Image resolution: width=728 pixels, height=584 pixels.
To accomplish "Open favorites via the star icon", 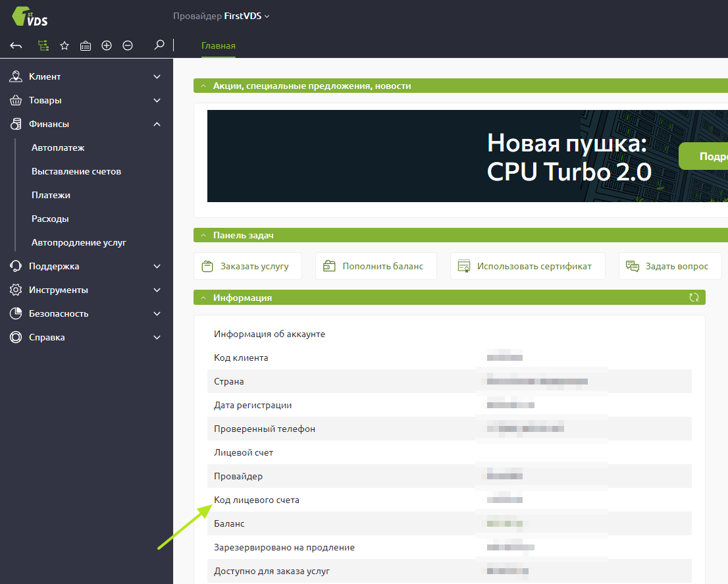I will (x=65, y=45).
